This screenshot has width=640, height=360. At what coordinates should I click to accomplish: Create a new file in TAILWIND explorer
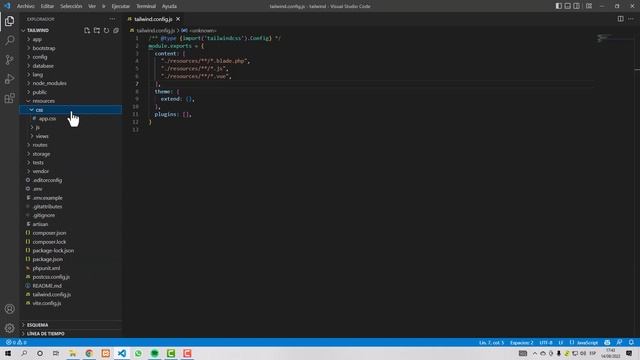(x=87, y=31)
